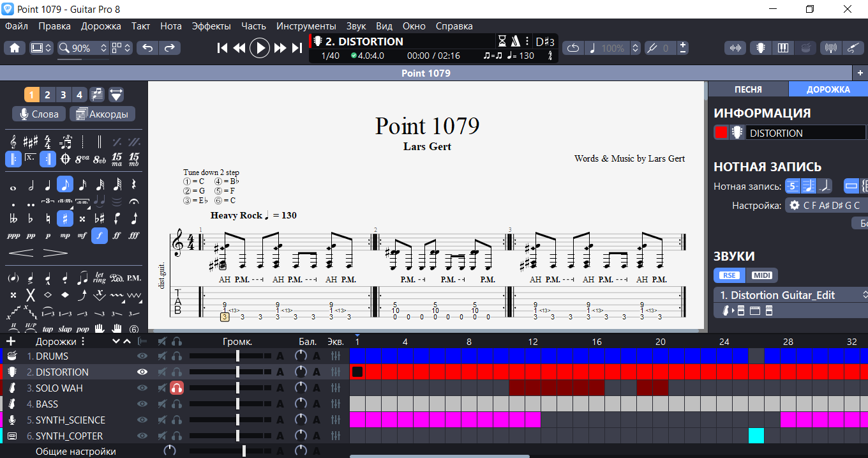The width and height of the screenshot is (868, 458).
Task: Toggle visibility of the DRUMS track
Action: pyautogui.click(x=142, y=356)
